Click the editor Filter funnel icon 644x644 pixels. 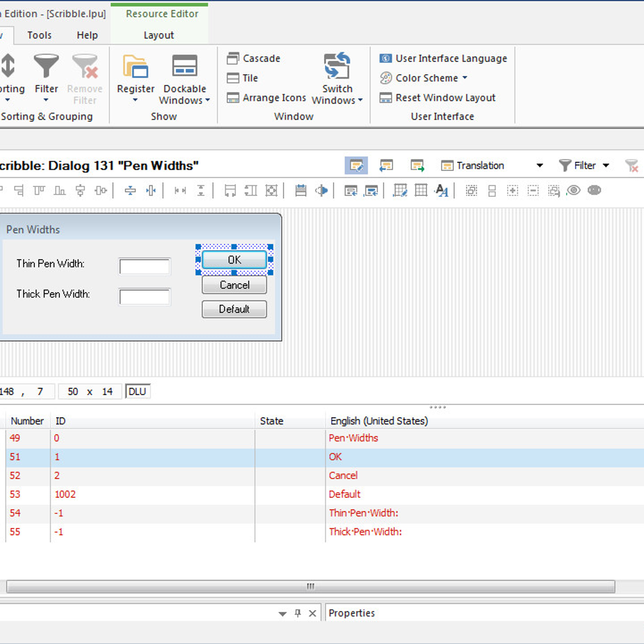click(x=565, y=165)
